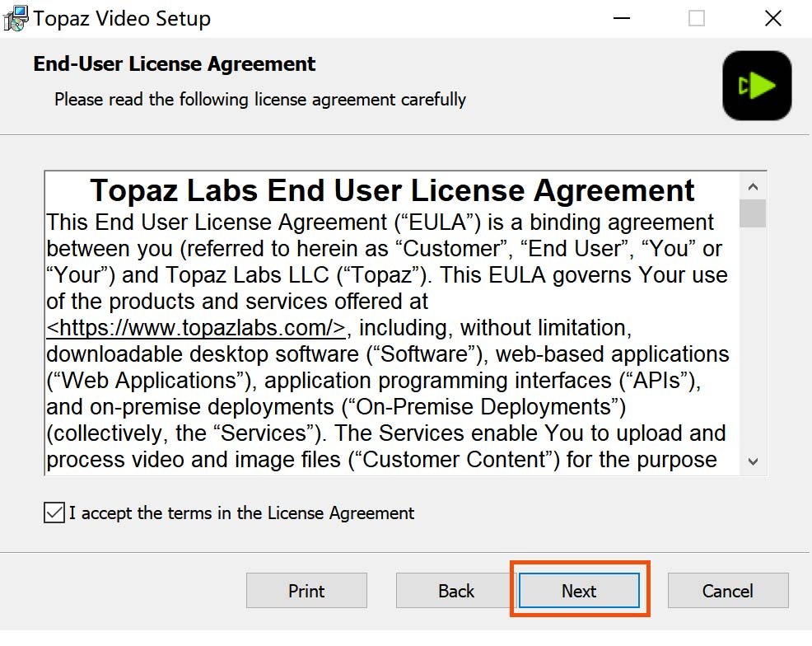
Task: Click the black logo badge in the header
Action: coord(756,85)
